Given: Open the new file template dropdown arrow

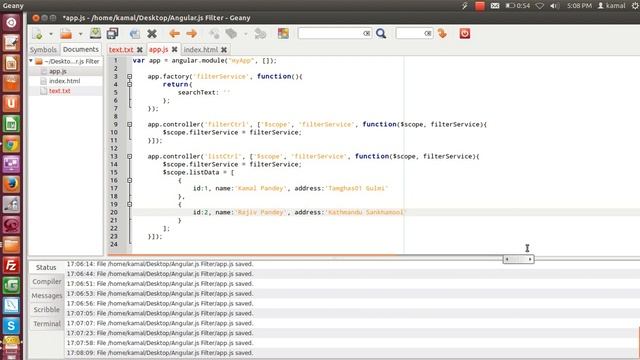Looking at the screenshot, I should 51,34.
